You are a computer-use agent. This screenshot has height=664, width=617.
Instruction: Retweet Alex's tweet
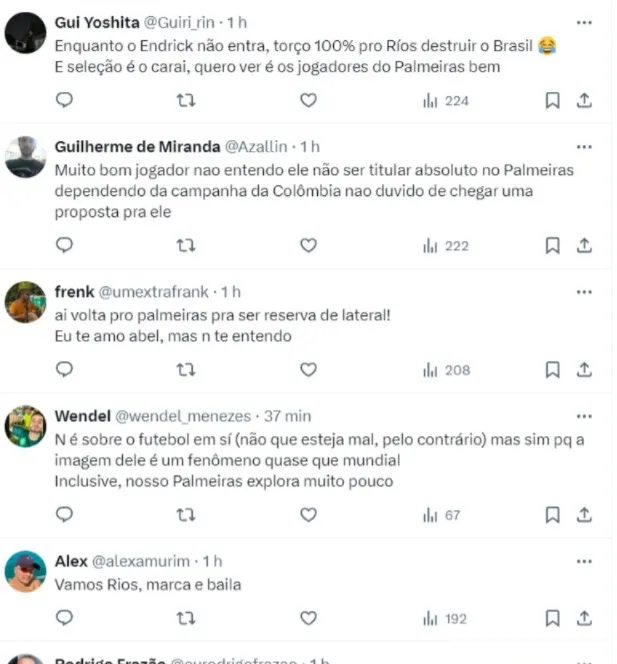[185, 618]
